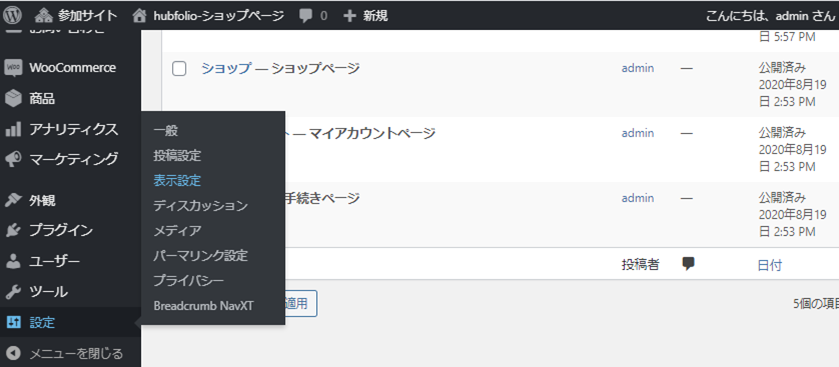Viewport: 839px width, 367px height.
Task: Open the ショップ page title link
Action: 225,68
